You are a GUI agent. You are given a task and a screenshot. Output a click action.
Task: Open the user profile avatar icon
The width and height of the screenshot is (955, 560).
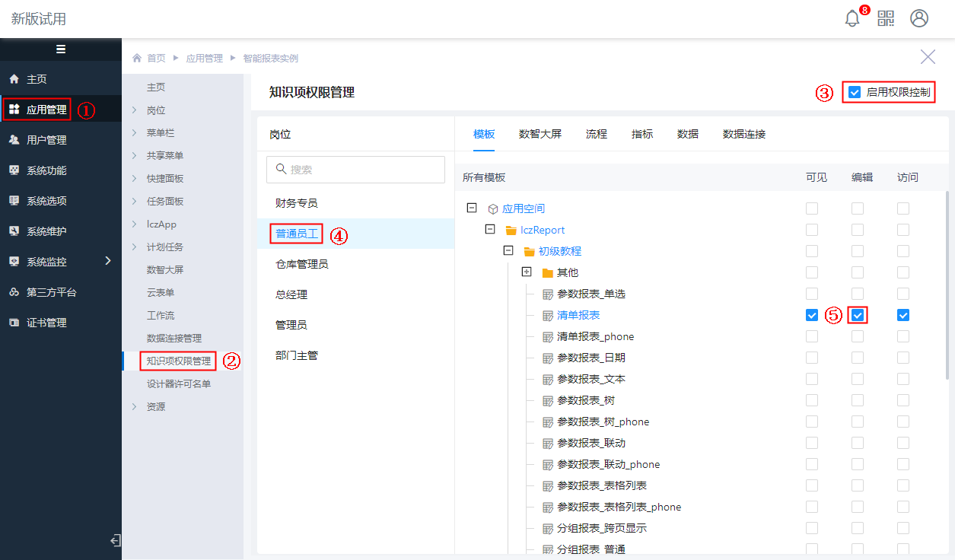click(x=919, y=19)
